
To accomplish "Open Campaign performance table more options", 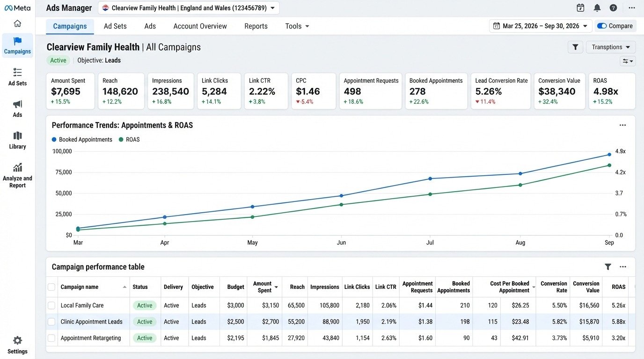I will (622, 267).
